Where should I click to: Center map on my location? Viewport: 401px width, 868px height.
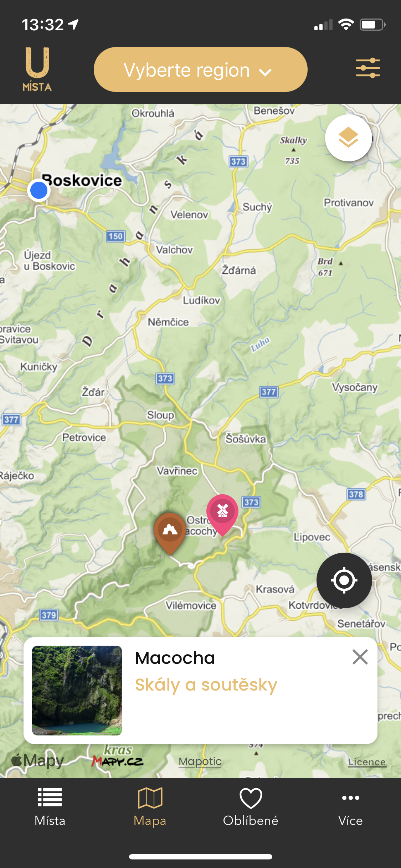[344, 580]
